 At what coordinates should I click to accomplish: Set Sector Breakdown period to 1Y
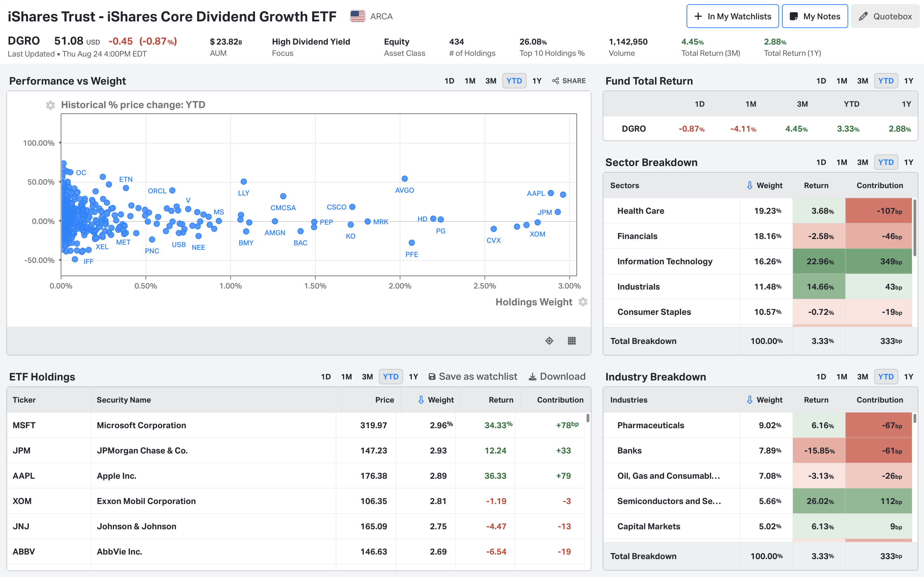click(909, 162)
